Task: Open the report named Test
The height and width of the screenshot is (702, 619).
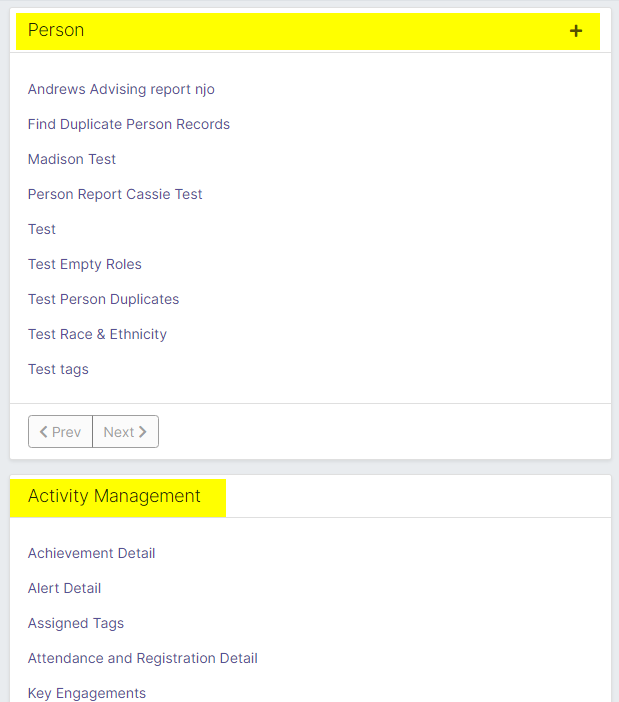Action: coord(42,229)
